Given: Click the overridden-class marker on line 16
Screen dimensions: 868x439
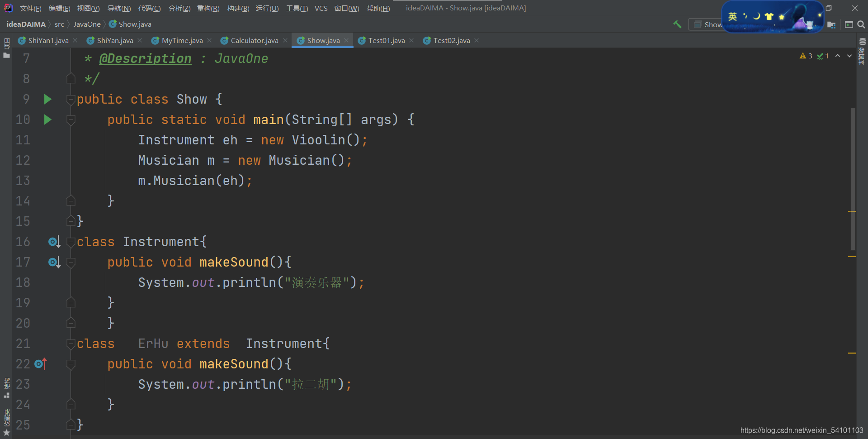Looking at the screenshot, I should point(54,242).
